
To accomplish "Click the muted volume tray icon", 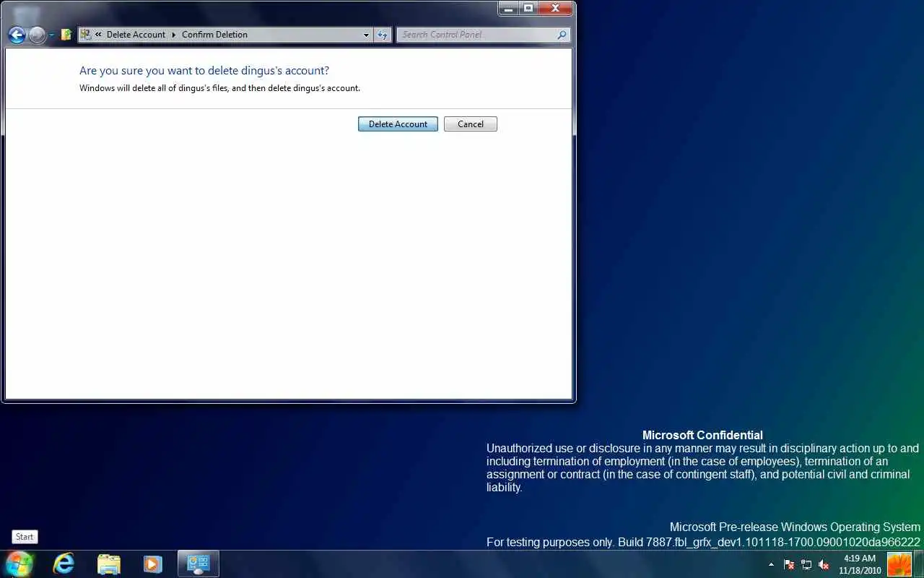I will pos(824,564).
